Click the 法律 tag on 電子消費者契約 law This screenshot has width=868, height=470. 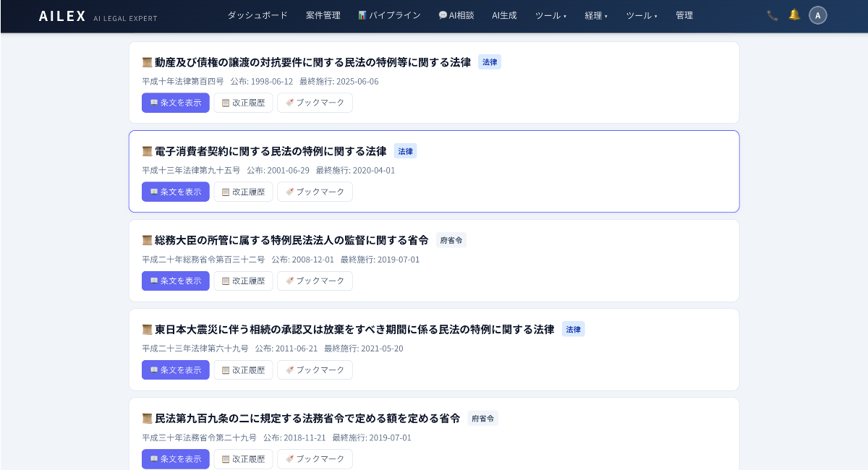point(405,151)
